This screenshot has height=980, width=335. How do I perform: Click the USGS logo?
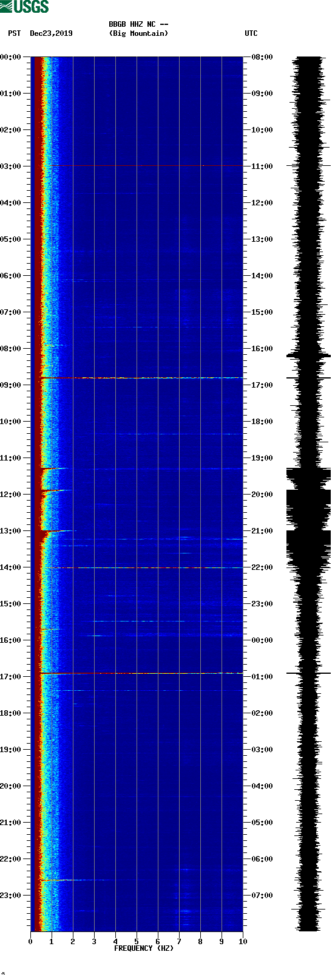click(24, 7)
